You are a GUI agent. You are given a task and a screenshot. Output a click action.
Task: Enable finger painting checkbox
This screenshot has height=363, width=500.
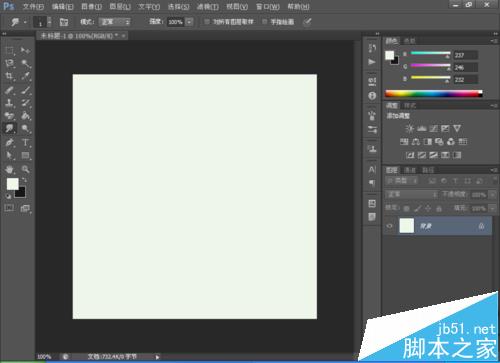pyautogui.click(x=264, y=22)
